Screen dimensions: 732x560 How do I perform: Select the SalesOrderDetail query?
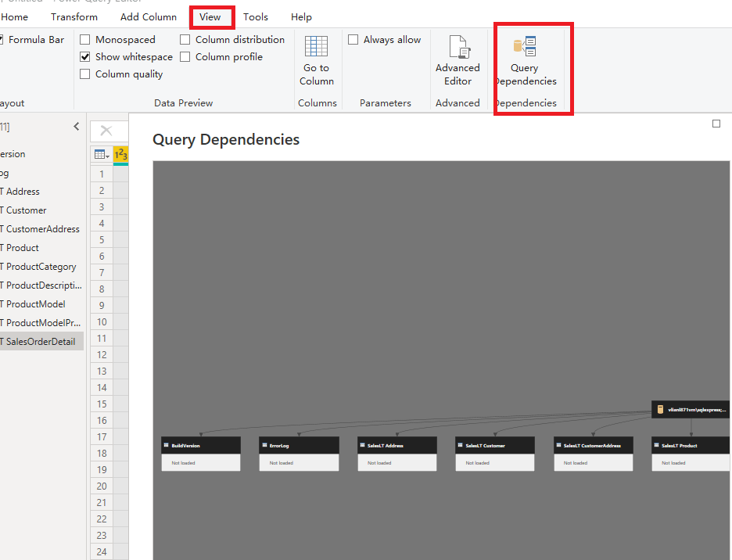[x=41, y=342]
